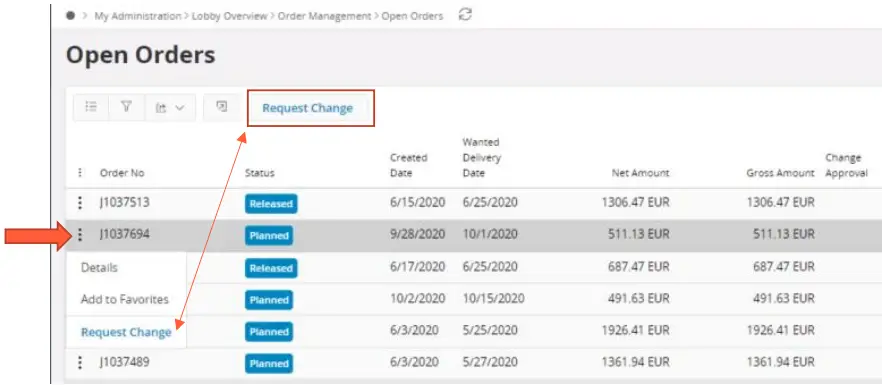
Task: Select order number J1037694
Action: (124, 235)
